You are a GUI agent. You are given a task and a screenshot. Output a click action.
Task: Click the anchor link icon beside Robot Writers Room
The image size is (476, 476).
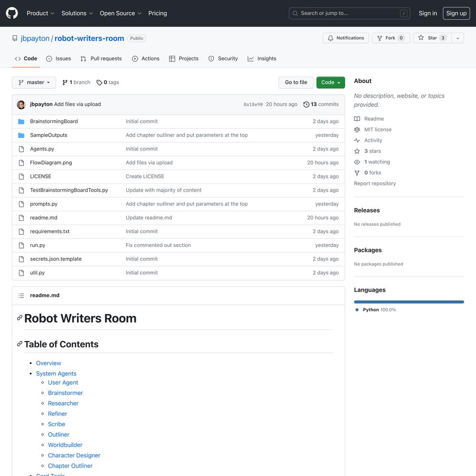click(x=20, y=317)
